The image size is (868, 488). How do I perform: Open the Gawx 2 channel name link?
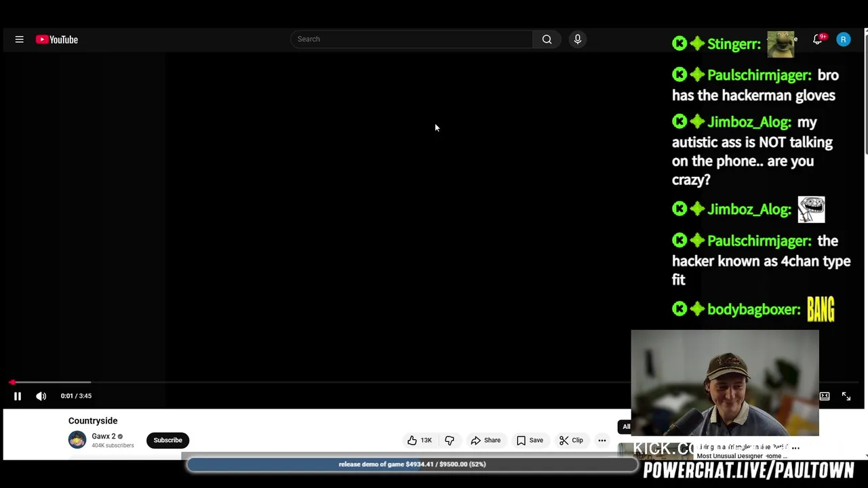point(104,436)
